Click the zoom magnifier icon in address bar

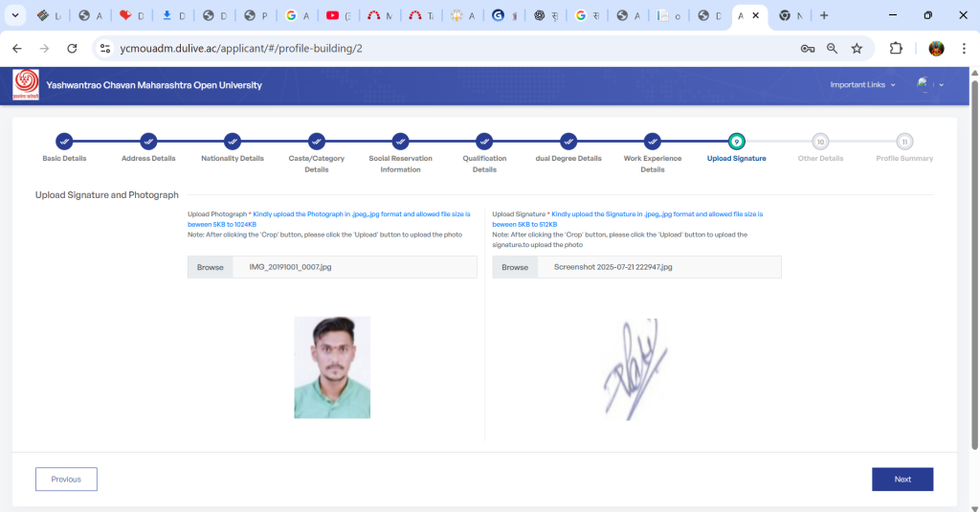[833, 48]
